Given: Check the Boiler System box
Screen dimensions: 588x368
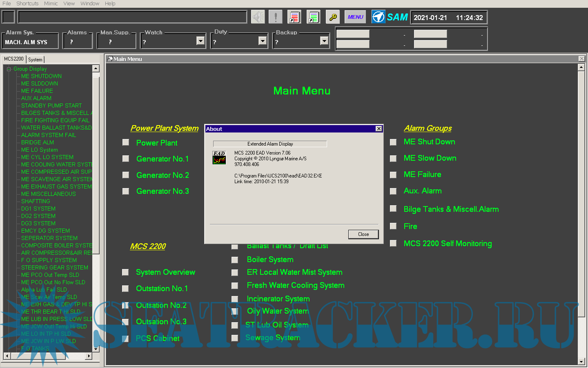Looking at the screenshot, I should tap(235, 260).
